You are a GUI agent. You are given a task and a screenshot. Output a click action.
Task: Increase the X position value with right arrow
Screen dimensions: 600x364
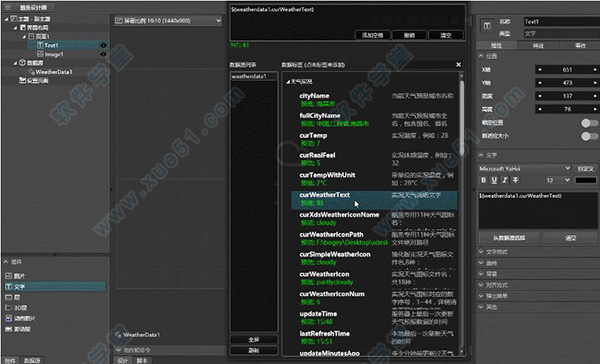tap(595, 70)
